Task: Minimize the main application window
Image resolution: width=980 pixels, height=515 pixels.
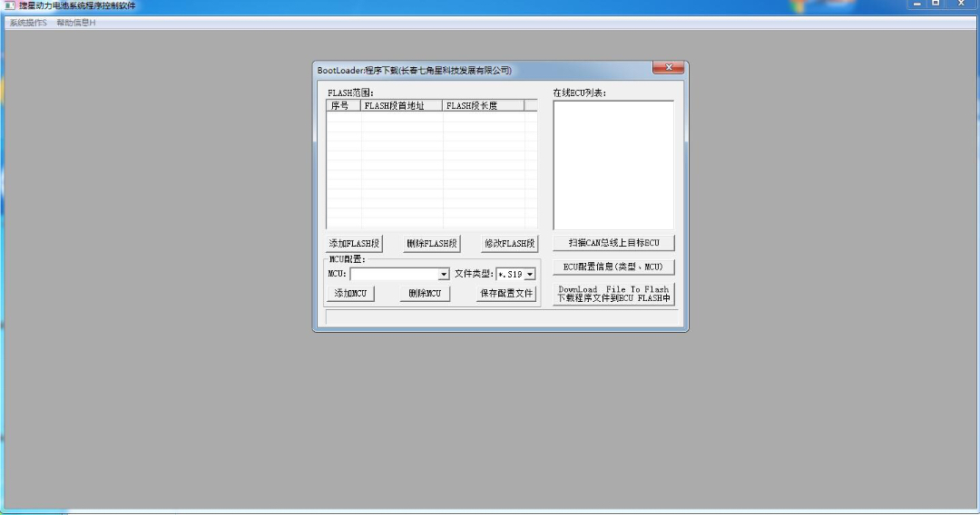Action: point(917,5)
